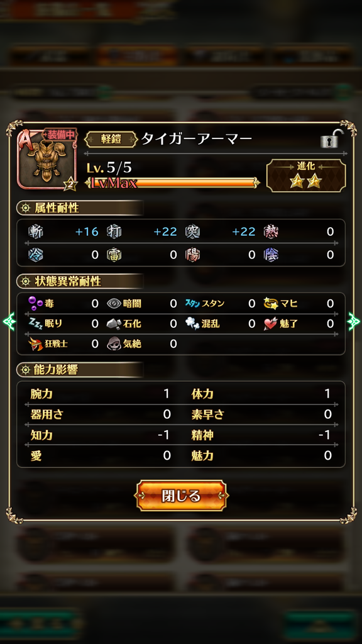Tap the 石化 petrify status icon
The width and height of the screenshot is (362, 644).
coord(114,324)
